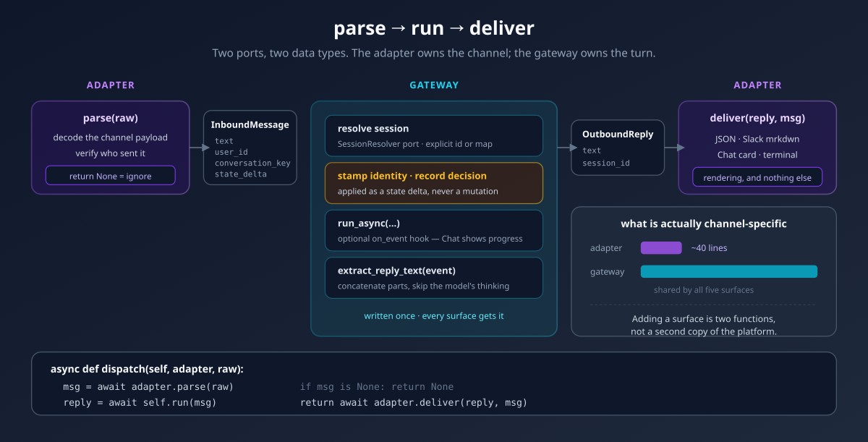This screenshot has height=442, width=868.
Task: Click the purple adapter bar
Action: coord(661,248)
